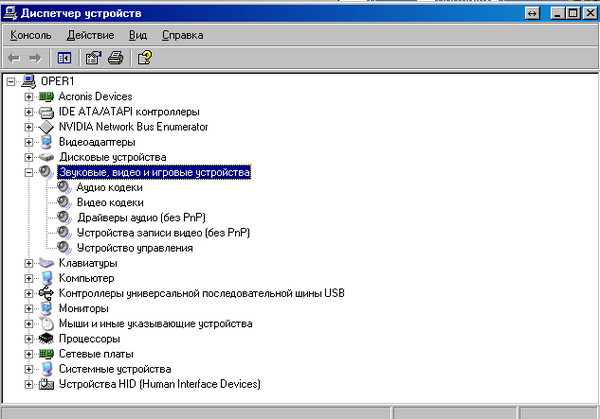The image size is (600, 419).
Task: Select Контроллеры универсальной последовательной шины USB label
Action: click(x=202, y=293)
